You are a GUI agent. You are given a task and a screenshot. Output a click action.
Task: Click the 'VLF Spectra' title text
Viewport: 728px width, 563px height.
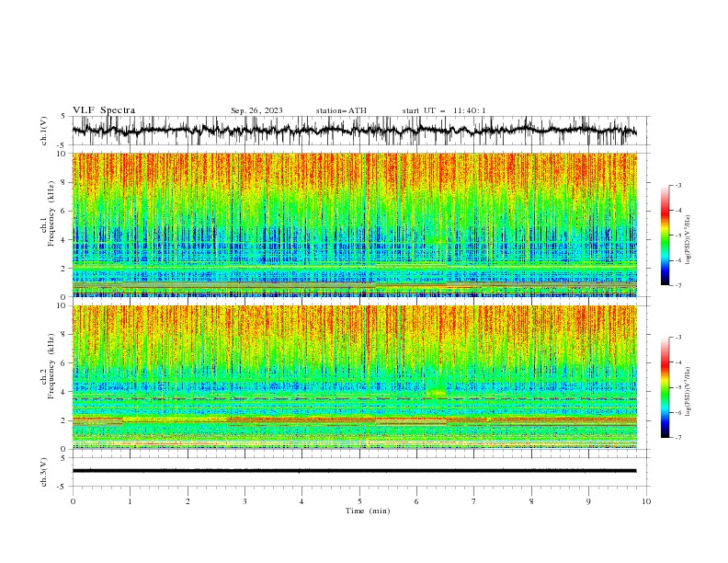click(104, 110)
